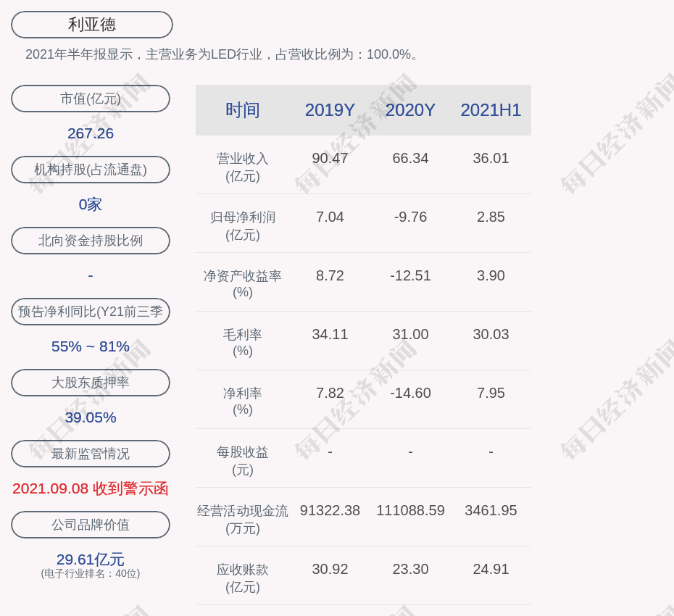Click the 2021H1 revenue value 36.01
The height and width of the screenshot is (616, 674).
[491, 158]
